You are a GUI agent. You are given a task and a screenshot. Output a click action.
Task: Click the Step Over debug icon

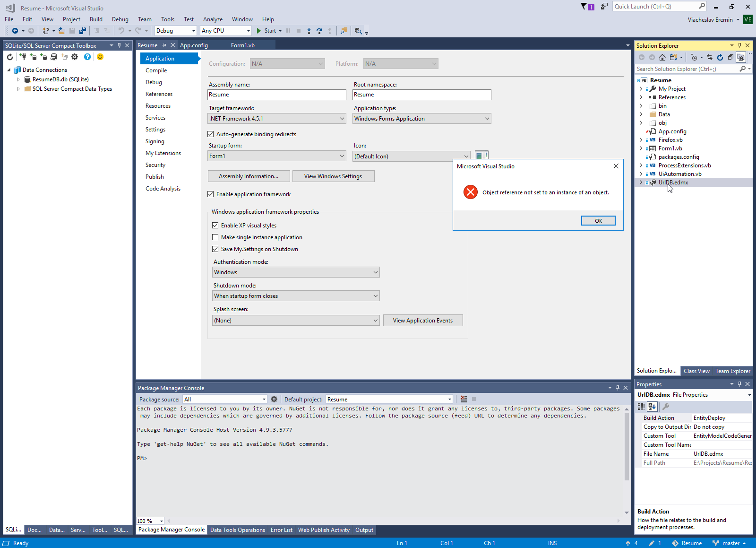(319, 31)
